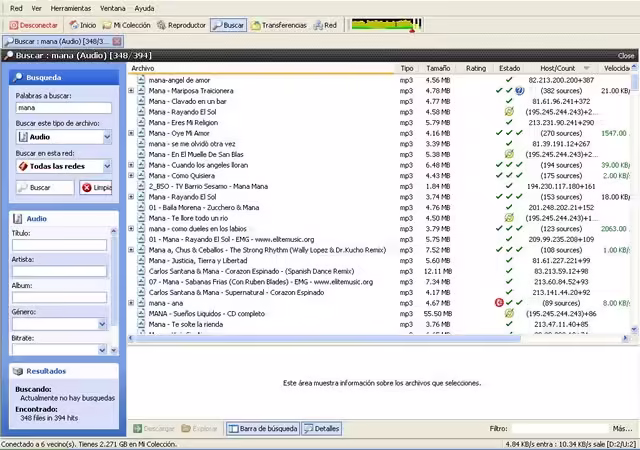Click the Desconectar toolbar button
This screenshot has width=640, height=450.
[x=33, y=25]
